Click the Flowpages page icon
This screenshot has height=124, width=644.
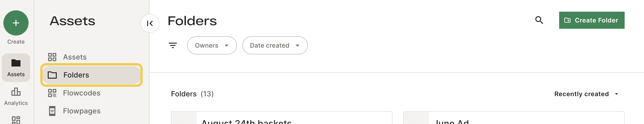52,111
